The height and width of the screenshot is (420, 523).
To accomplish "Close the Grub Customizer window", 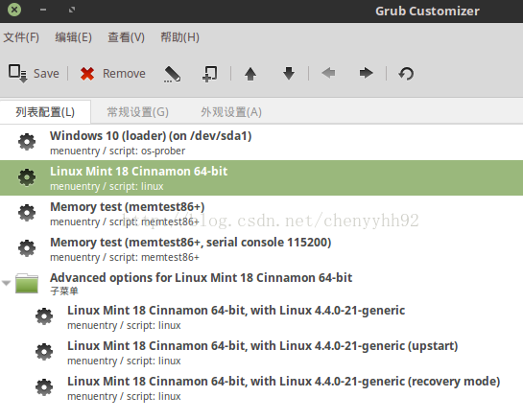I will click(14, 10).
